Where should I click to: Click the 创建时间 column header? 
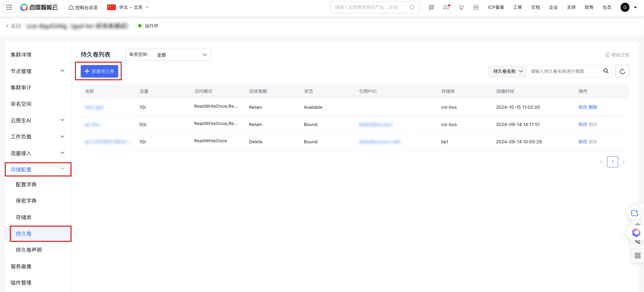pyautogui.click(x=505, y=91)
